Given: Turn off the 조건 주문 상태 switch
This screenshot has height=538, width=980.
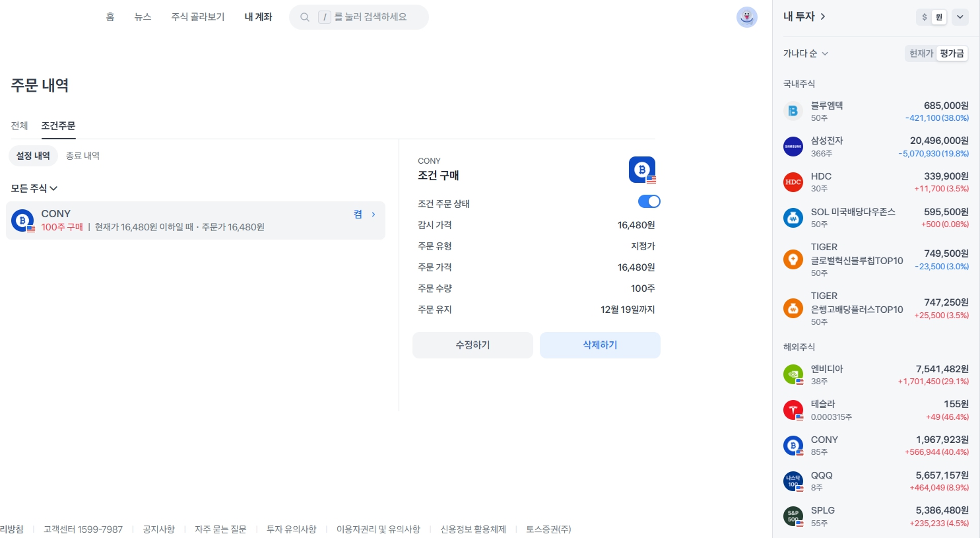Looking at the screenshot, I should [x=649, y=201].
